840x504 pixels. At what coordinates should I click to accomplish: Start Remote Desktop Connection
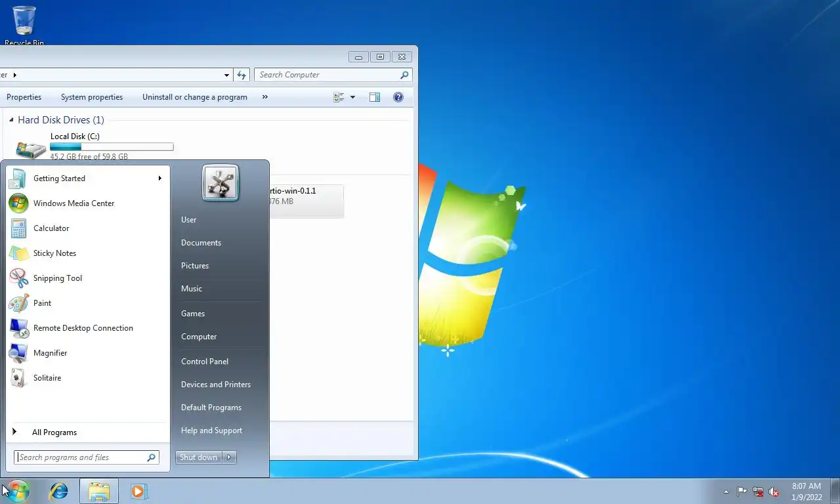click(x=87, y=328)
